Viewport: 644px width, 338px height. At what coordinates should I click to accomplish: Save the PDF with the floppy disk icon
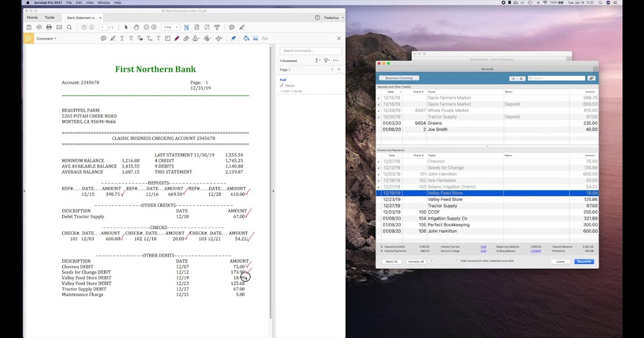pos(29,27)
